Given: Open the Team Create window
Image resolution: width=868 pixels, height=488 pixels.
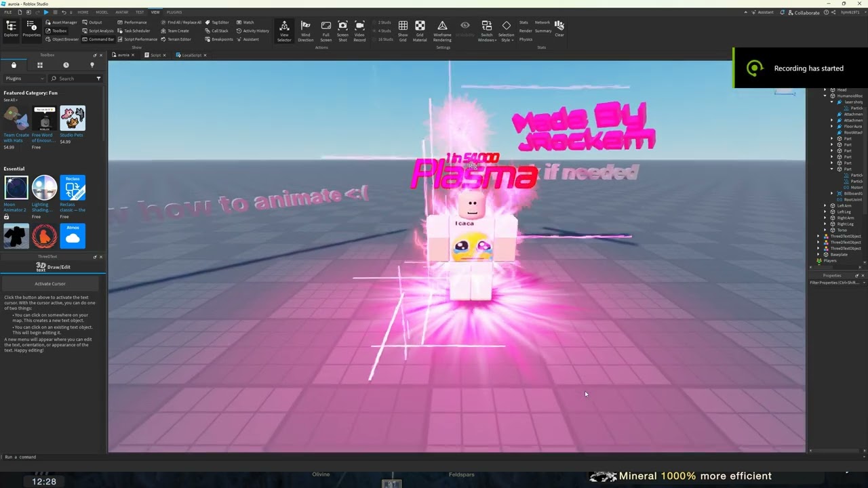Looking at the screenshot, I should [x=175, y=30].
